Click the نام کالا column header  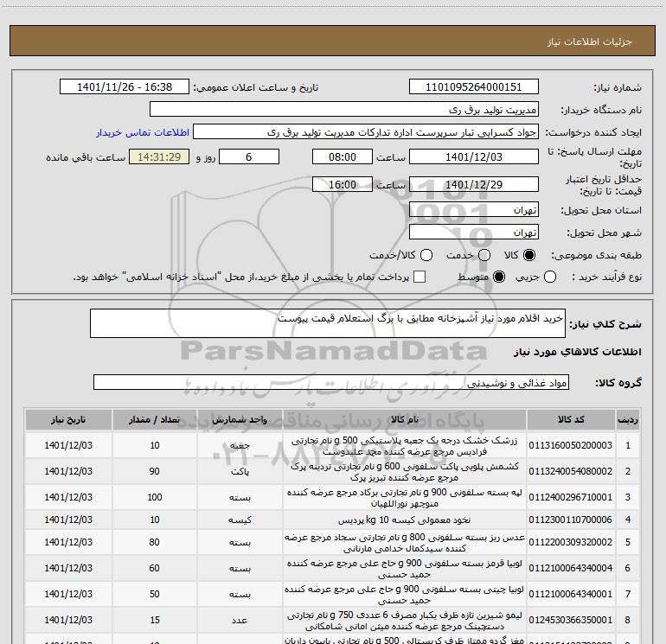pyautogui.click(x=405, y=420)
